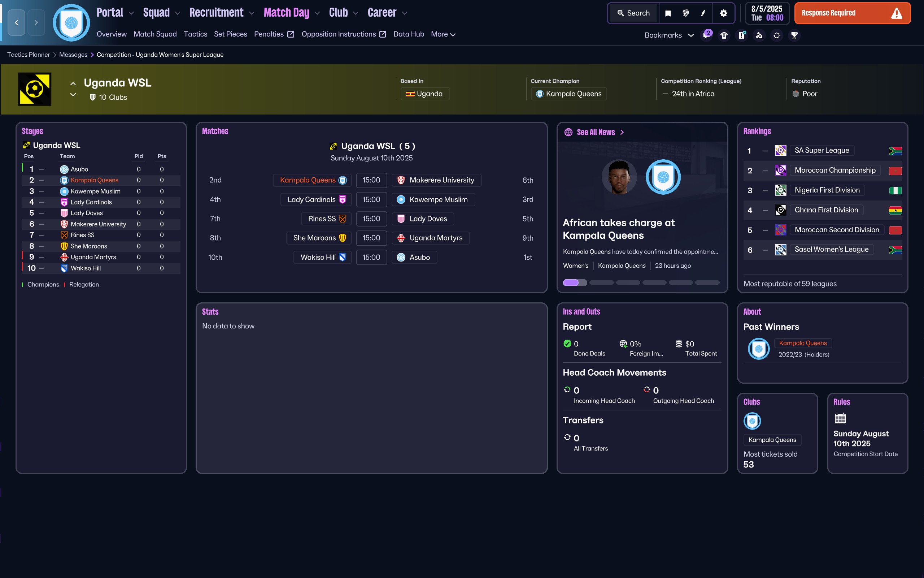Open the More submenu dropdown
The image size is (924, 578).
pyautogui.click(x=443, y=34)
